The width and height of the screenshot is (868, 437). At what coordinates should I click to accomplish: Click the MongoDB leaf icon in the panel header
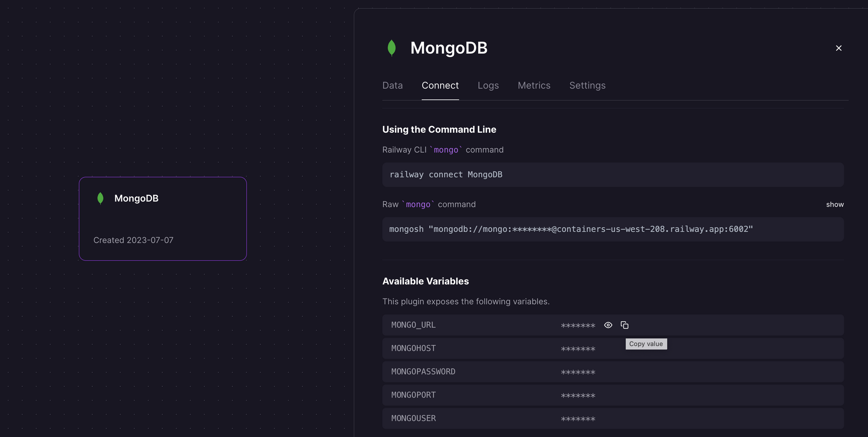392,48
